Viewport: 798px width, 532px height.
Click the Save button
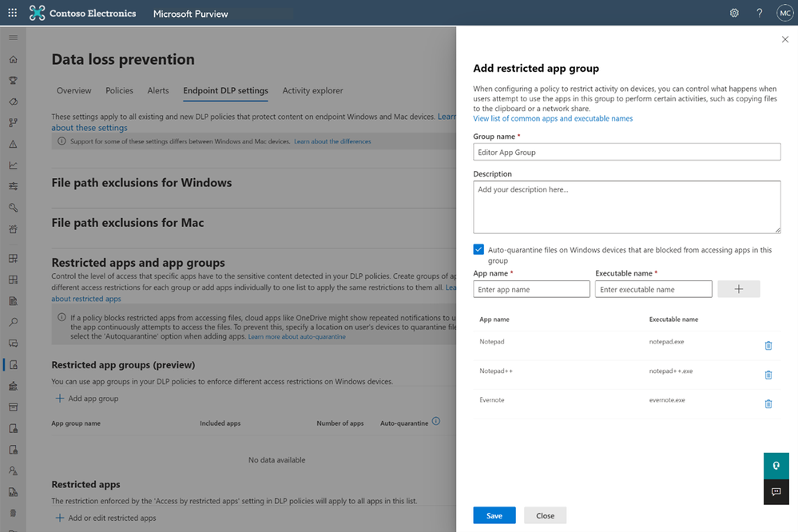494,515
